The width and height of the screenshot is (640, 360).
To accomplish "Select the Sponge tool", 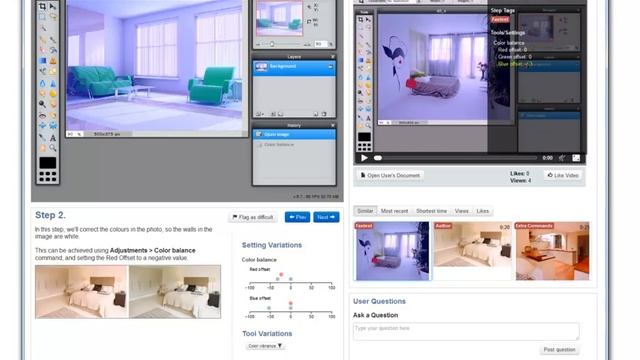I will click(x=53, y=93).
